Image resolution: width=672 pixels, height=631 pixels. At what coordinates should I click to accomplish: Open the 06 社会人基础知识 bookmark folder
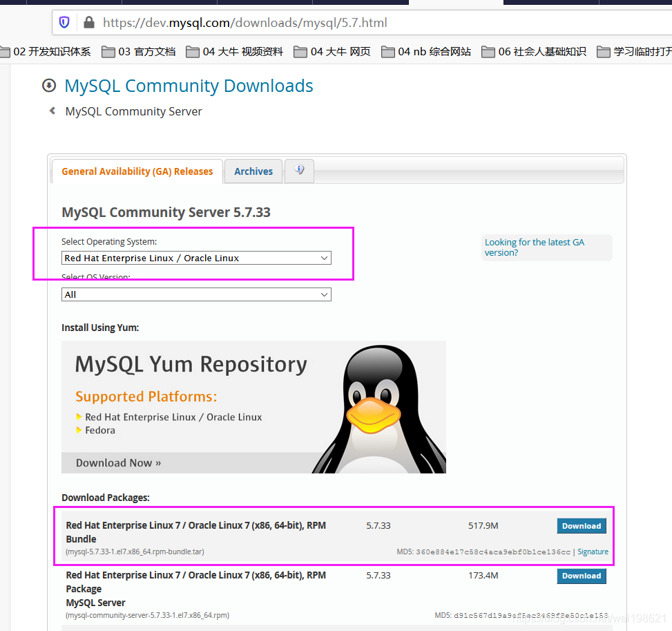pos(534,52)
